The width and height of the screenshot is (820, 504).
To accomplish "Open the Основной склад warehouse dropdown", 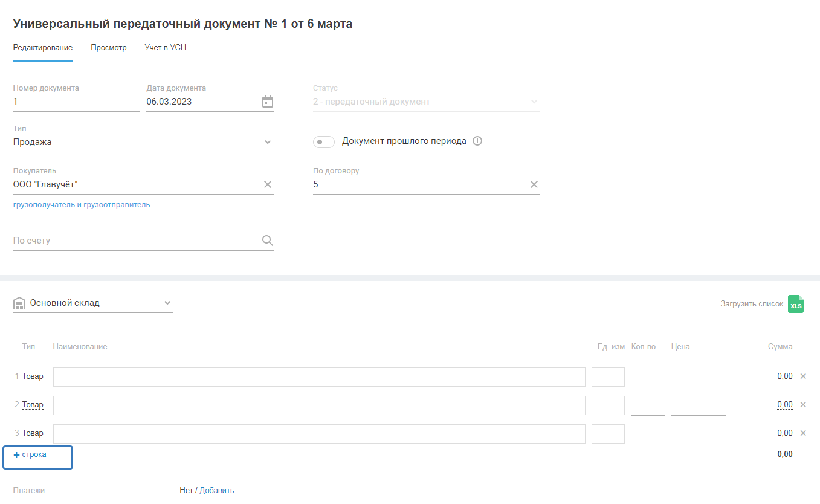I will 167,303.
